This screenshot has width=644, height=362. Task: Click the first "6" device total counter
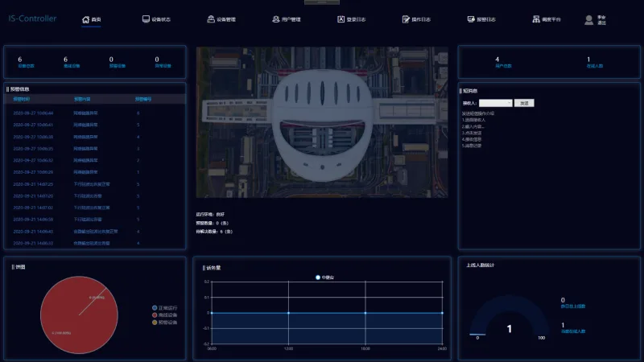point(26,62)
